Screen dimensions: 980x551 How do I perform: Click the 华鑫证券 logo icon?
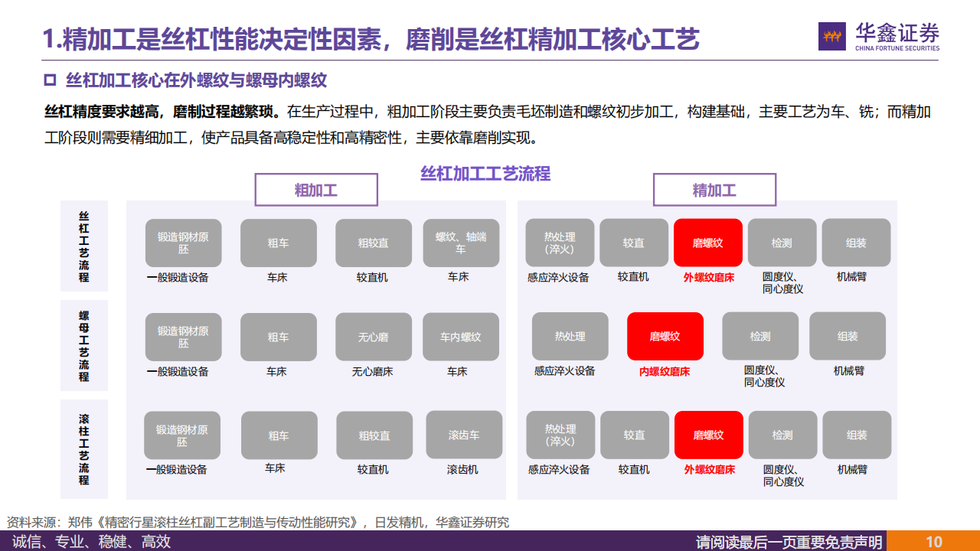pyautogui.click(x=833, y=37)
